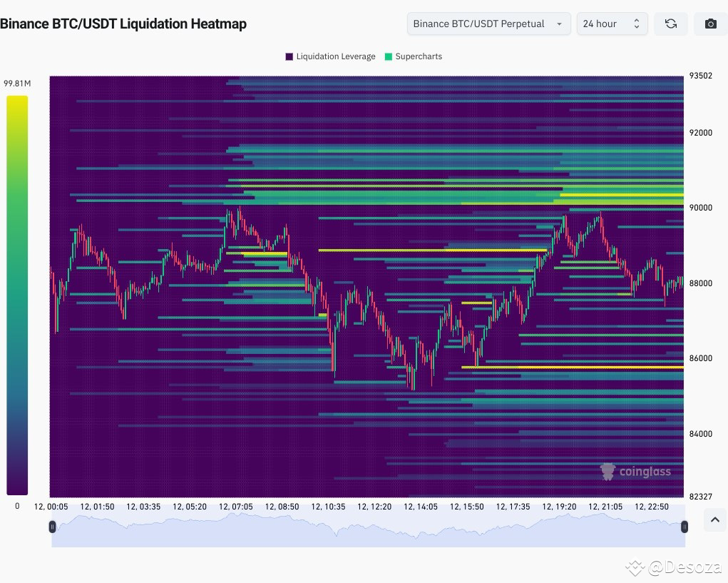Screen dimensions: 728x583
Task: Select the purple Liquidation Leverage legend square
Action: 288,56
